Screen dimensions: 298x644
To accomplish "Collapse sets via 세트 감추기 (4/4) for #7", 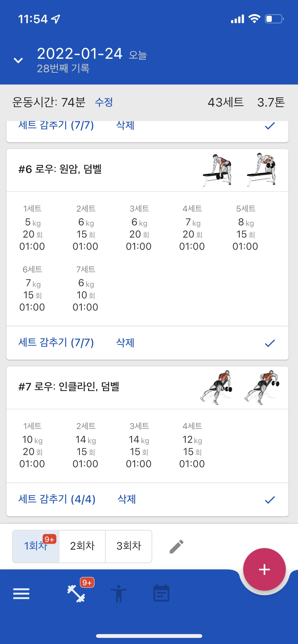I will coord(57,499).
